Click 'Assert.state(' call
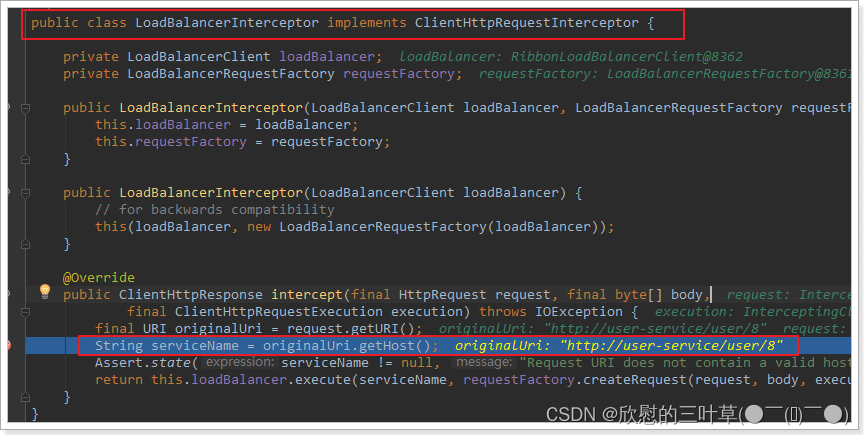The height and width of the screenshot is (435, 864). tap(147, 363)
